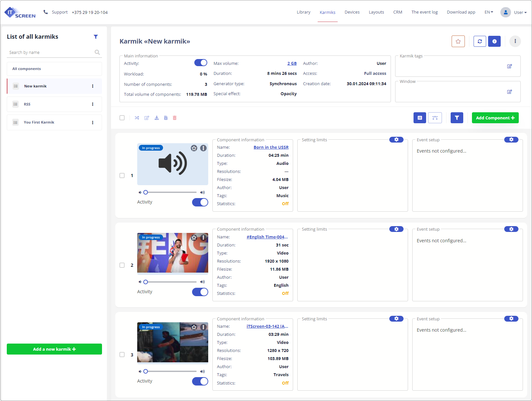The height and width of the screenshot is (401, 532).
Task: Filter the list of all karmiks
Action: (96, 37)
